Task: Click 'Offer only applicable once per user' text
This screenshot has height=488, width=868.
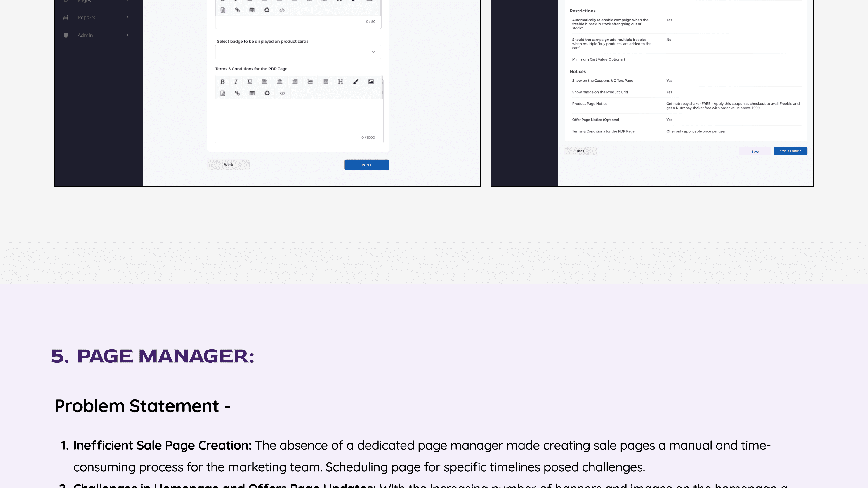Action: point(696,131)
